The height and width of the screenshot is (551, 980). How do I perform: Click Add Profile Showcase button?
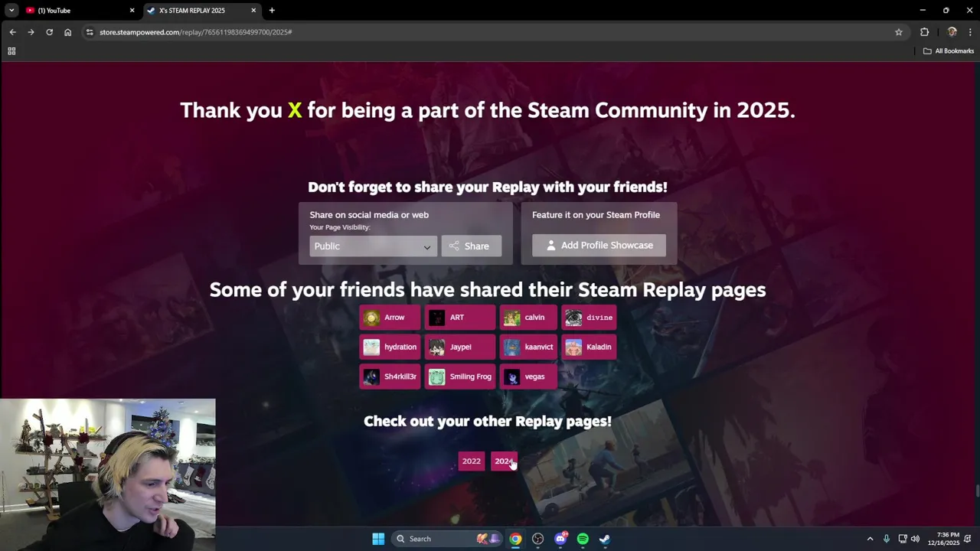pos(599,245)
